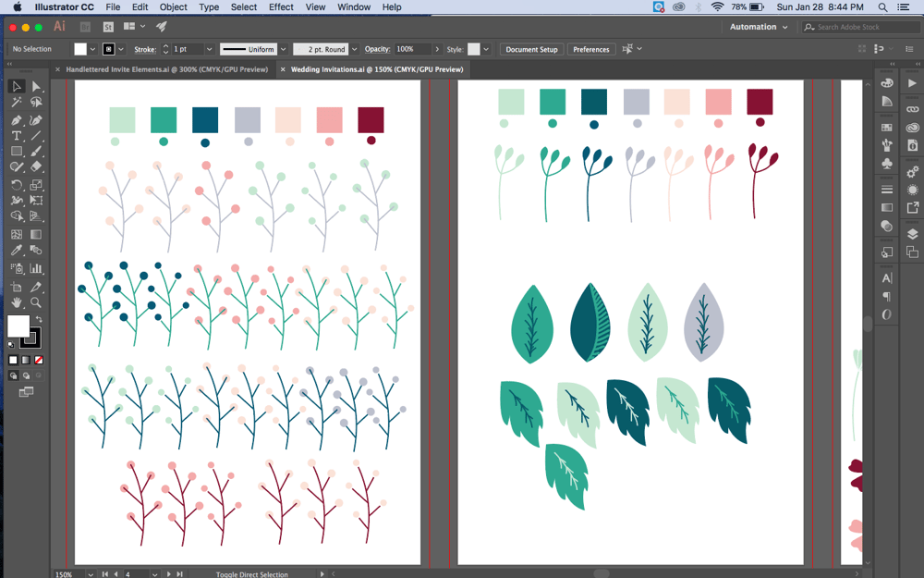Open the Effect menu
The width and height of the screenshot is (924, 578).
tap(281, 7)
